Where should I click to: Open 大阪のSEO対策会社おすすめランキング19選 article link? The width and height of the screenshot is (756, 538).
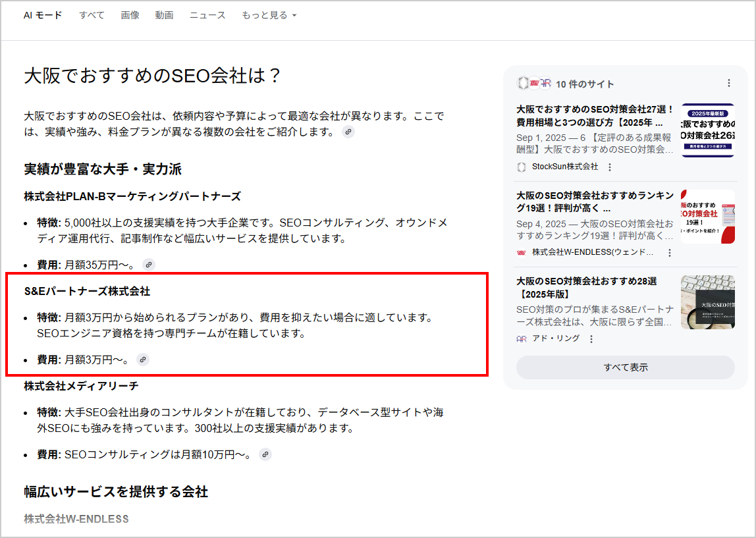pyautogui.click(x=595, y=202)
